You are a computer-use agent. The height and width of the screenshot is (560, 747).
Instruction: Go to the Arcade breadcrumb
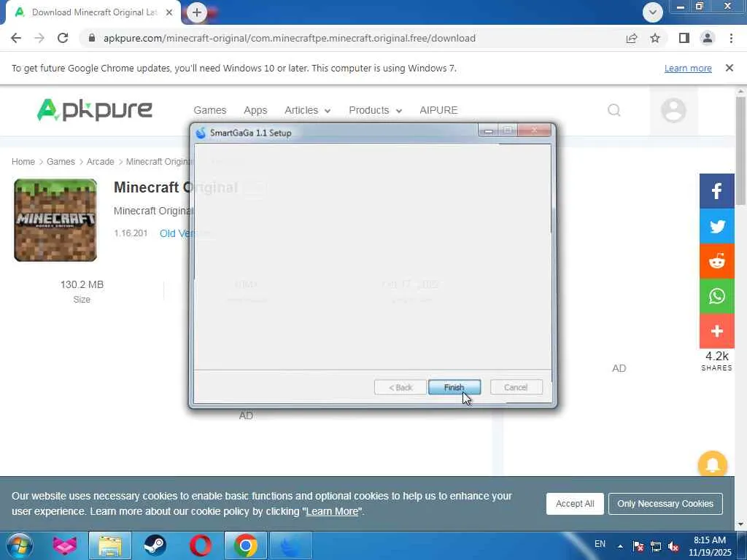pyautogui.click(x=100, y=161)
